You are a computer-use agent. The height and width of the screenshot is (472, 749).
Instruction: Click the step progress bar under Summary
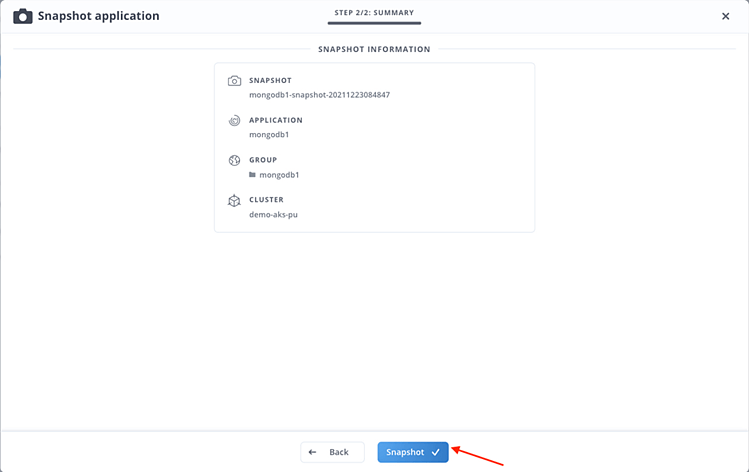coord(374,25)
